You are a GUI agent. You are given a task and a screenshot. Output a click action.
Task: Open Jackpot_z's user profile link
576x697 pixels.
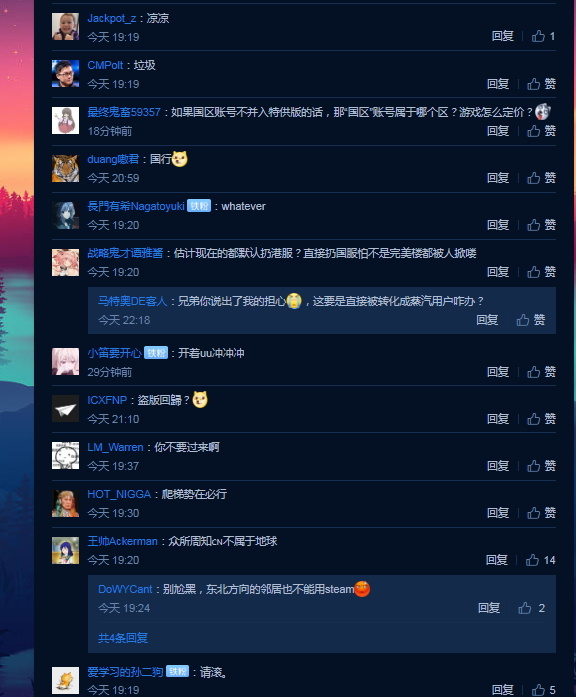112,18
